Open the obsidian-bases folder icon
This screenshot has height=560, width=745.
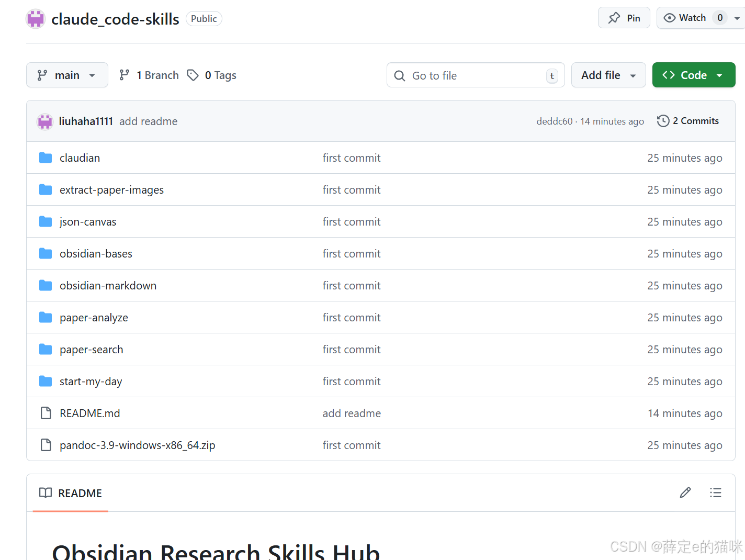[46, 253]
